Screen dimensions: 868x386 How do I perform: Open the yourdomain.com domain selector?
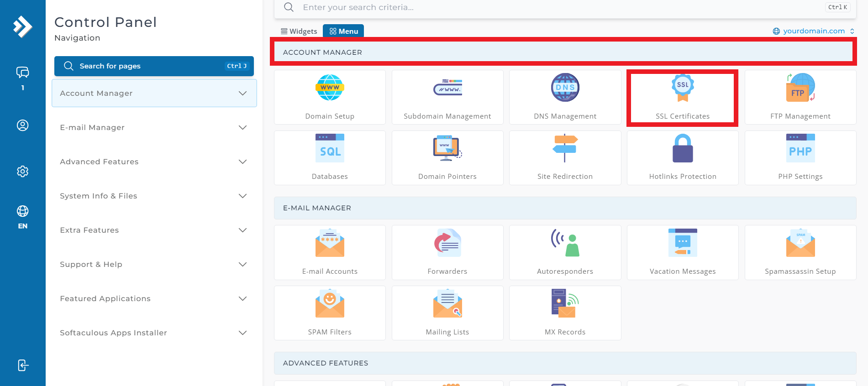pos(814,31)
